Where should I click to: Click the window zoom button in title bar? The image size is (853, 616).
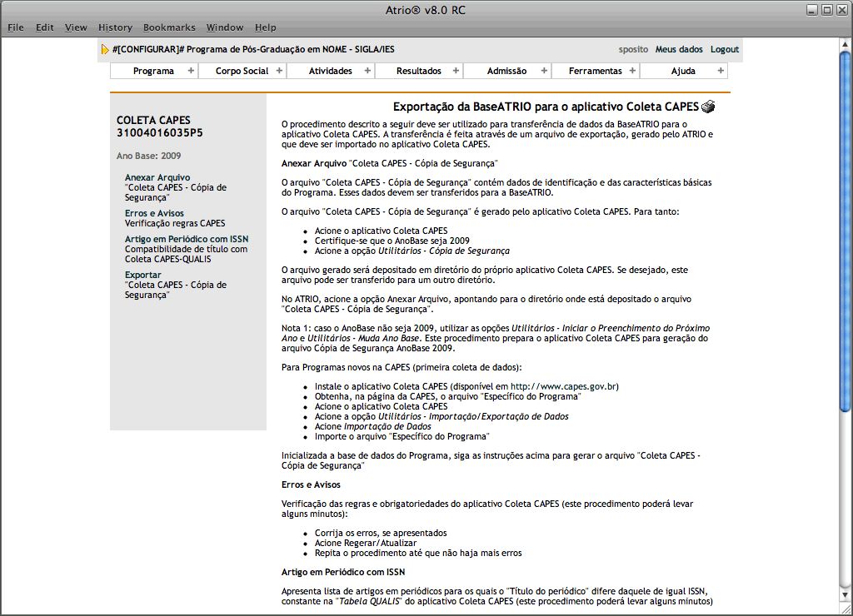click(826, 10)
